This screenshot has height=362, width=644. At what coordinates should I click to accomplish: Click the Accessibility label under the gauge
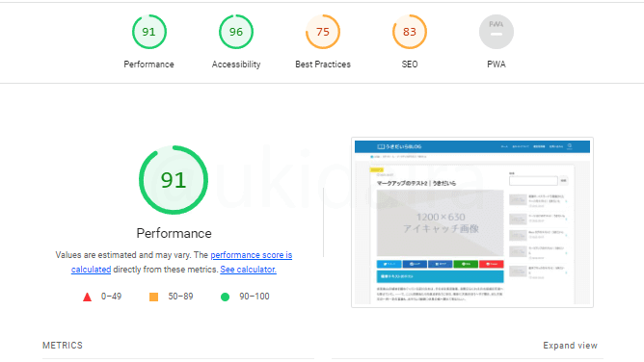click(236, 65)
